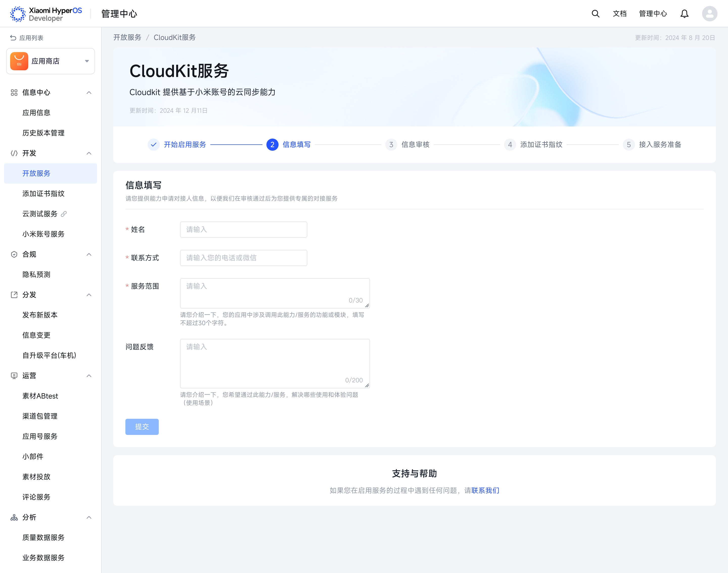
Task: Click the 联系我们 link
Action: 485,491
